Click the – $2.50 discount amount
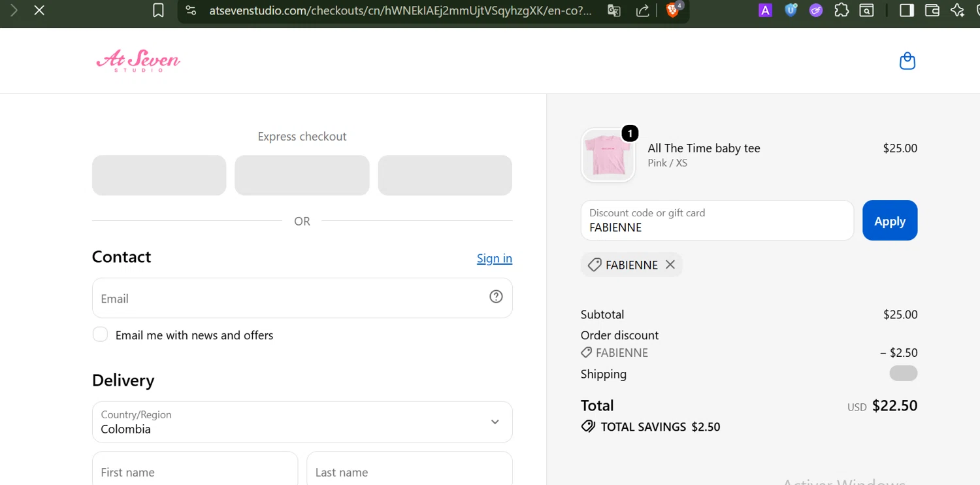 (x=899, y=353)
